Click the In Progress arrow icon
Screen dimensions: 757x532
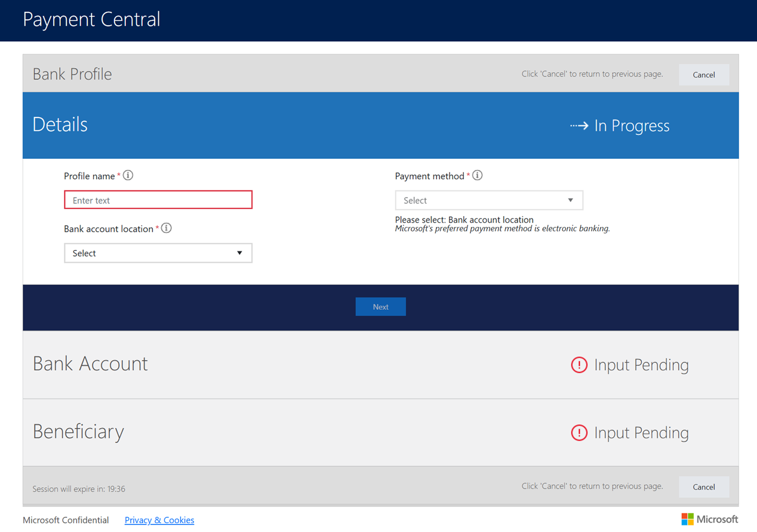click(x=578, y=125)
